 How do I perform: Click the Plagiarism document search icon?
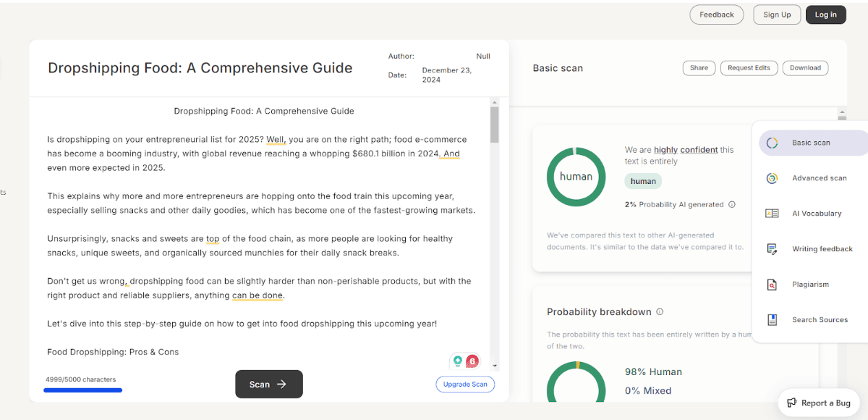(772, 285)
